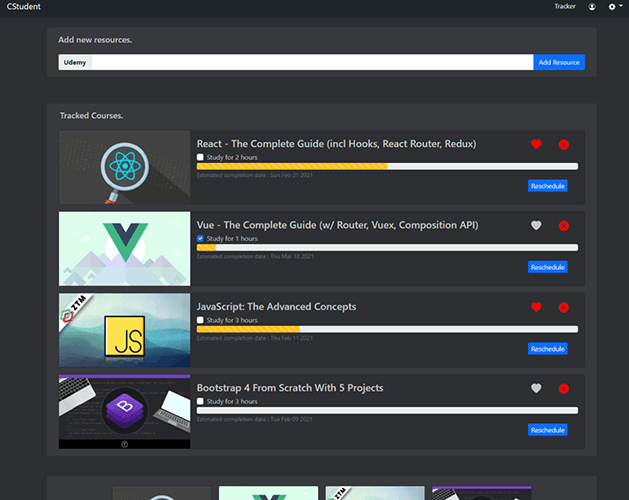Favorite the Bootstrap 4 course with the heart icon

click(x=536, y=388)
